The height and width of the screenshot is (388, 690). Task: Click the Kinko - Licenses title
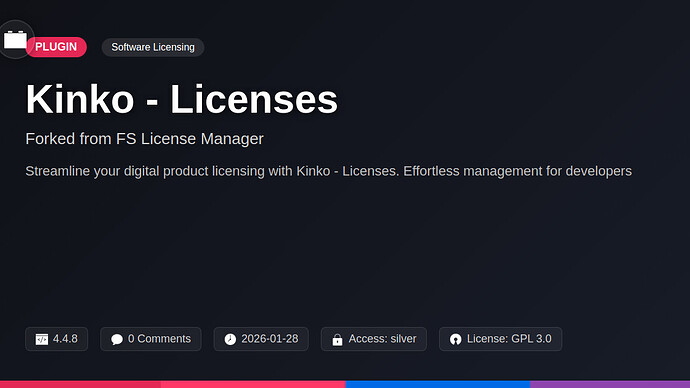[181, 99]
